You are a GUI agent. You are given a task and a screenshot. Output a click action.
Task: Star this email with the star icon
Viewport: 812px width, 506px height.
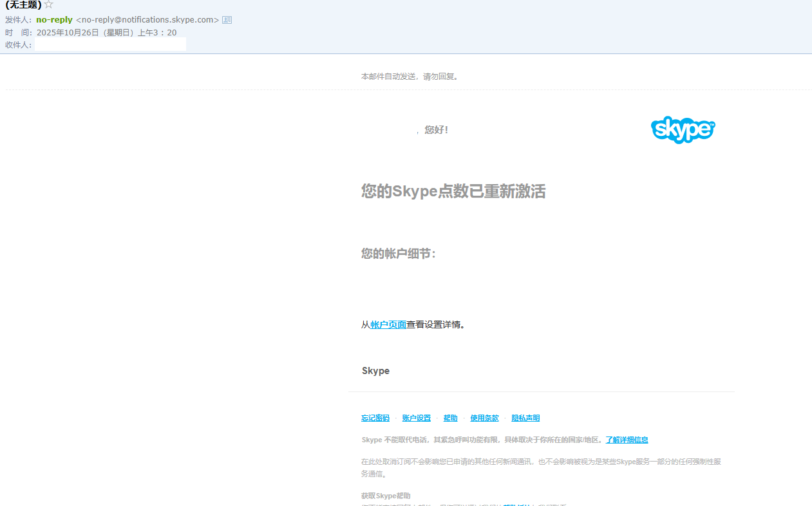(48, 5)
